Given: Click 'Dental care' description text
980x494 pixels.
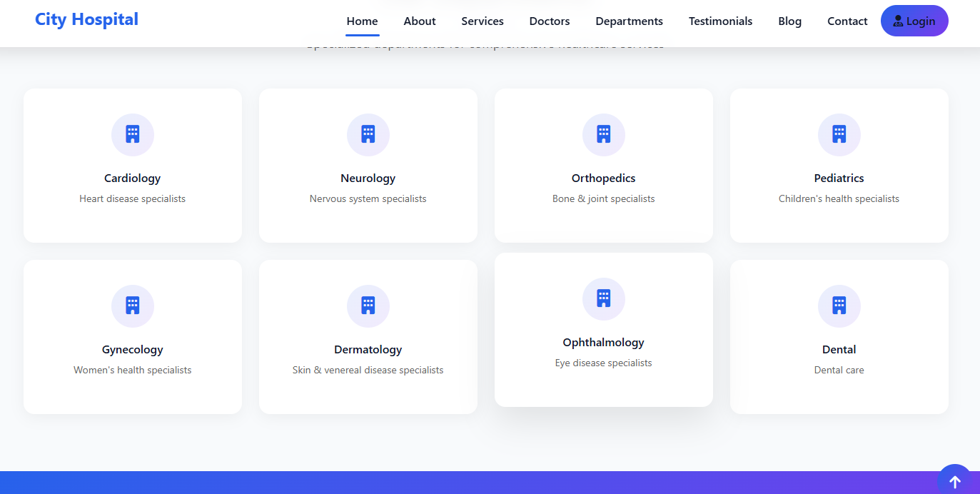Looking at the screenshot, I should (839, 370).
